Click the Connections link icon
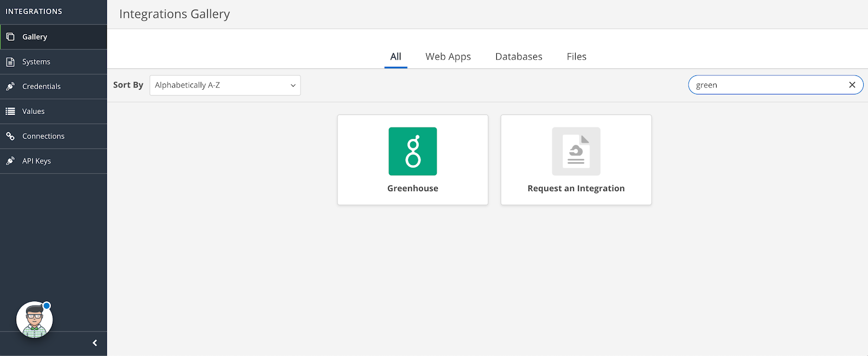This screenshot has height=356, width=868. pyautogui.click(x=10, y=136)
